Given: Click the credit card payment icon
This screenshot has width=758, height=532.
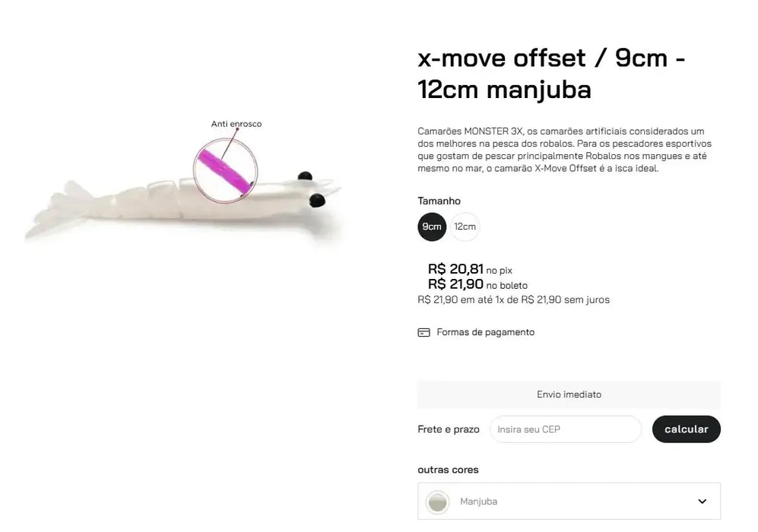Looking at the screenshot, I should pyautogui.click(x=423, y=332).
